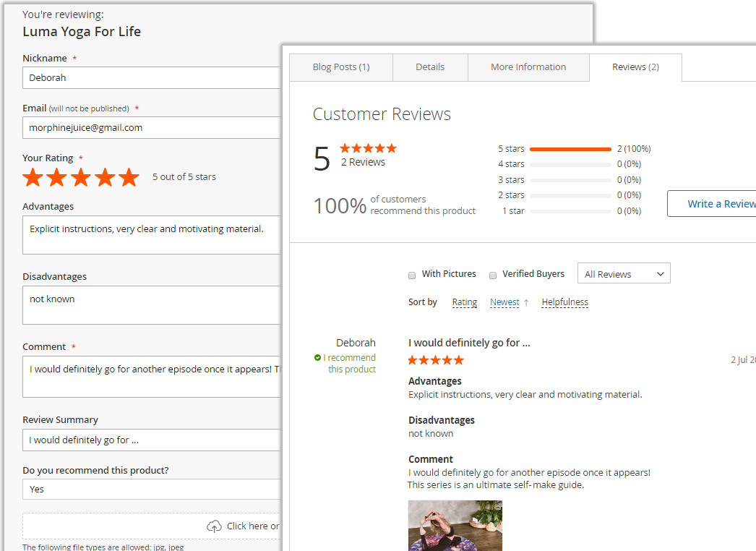Image resolution: width=756 pixels, height=551 pixels.
Task: Enable the Verified Buyers checkbox
Action: 493,275
